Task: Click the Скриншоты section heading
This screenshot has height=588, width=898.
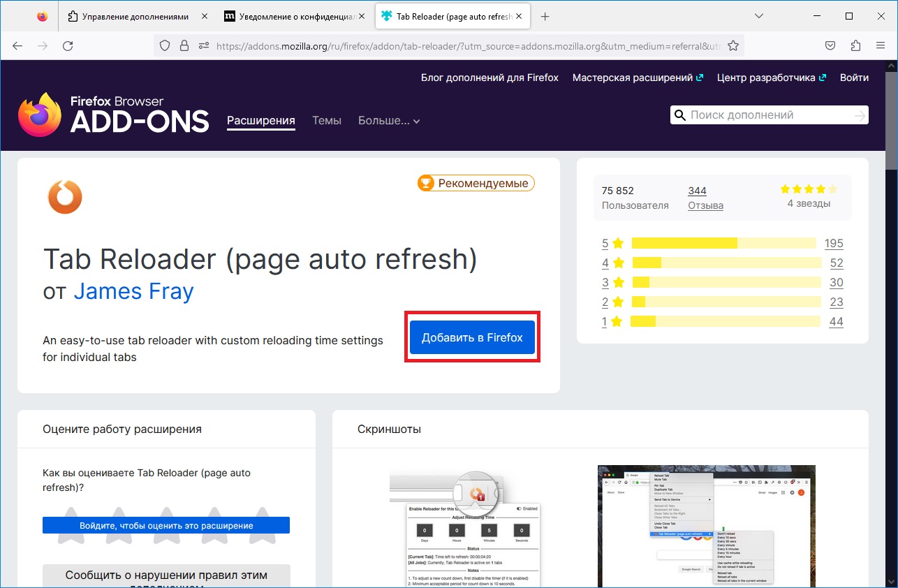Action: [x=389, y=429]
